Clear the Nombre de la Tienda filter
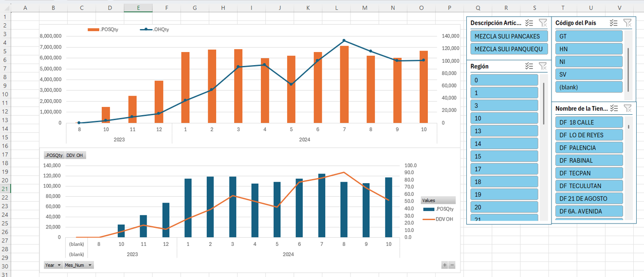 [x=627, y=108]
